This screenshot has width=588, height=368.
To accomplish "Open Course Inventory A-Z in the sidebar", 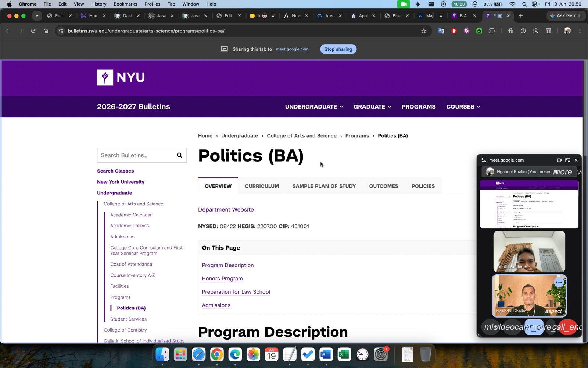I will (x=133, y=275).
